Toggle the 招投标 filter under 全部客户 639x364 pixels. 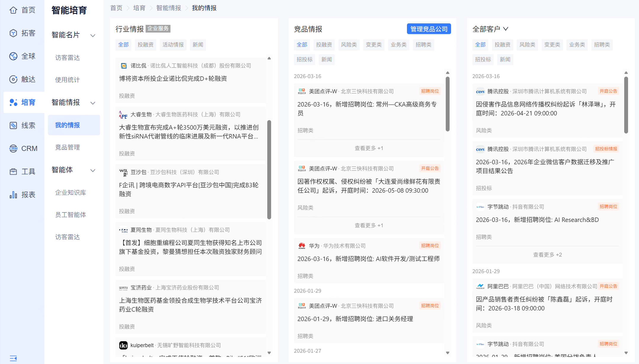tap(483, 59)
